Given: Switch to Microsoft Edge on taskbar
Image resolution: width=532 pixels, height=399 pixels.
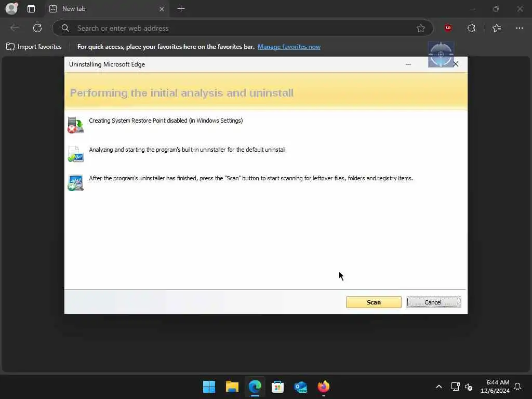Looking at the screenshot, I should pos(255,387).
